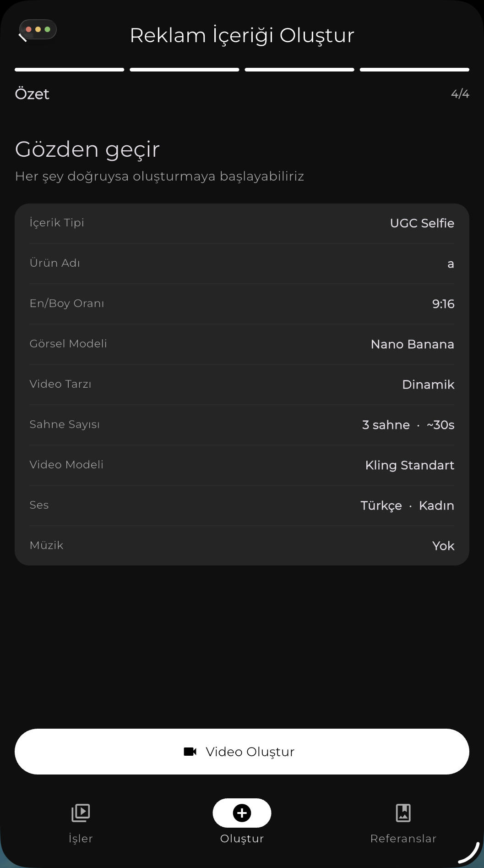
Task: Select the İçerik Tipi UGC Selfie row
Action: point(242,223)
